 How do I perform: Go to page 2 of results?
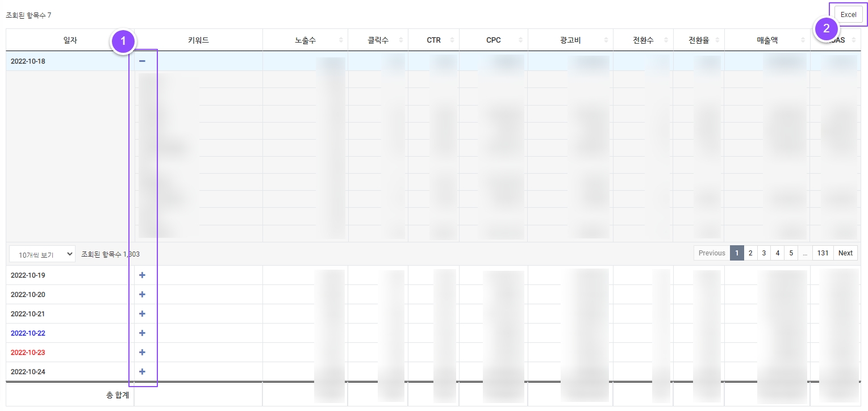click(x=750, y=253)
